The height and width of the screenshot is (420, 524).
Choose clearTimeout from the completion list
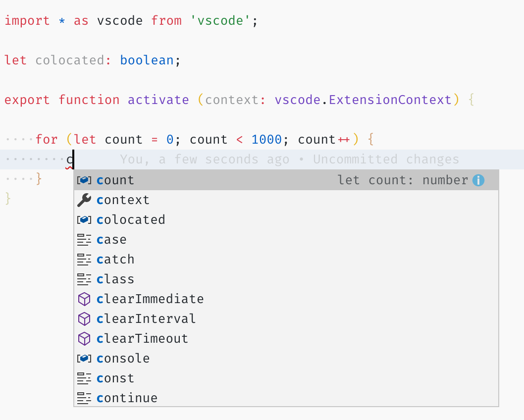click(142, 339)
